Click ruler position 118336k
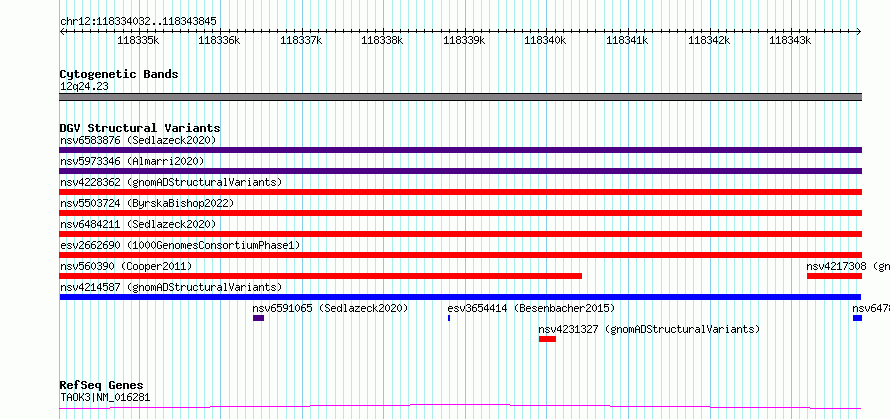This screenshot has height=419, width=890. 219,40
